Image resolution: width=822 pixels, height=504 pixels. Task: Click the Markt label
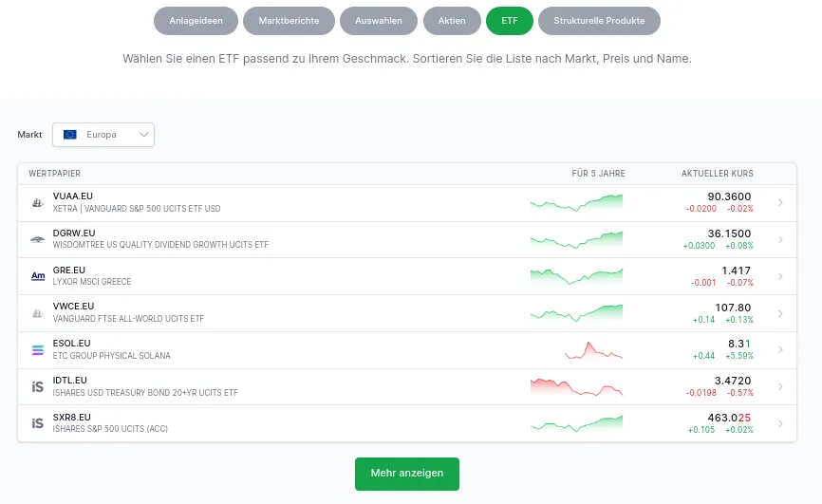tap(29, 135)
